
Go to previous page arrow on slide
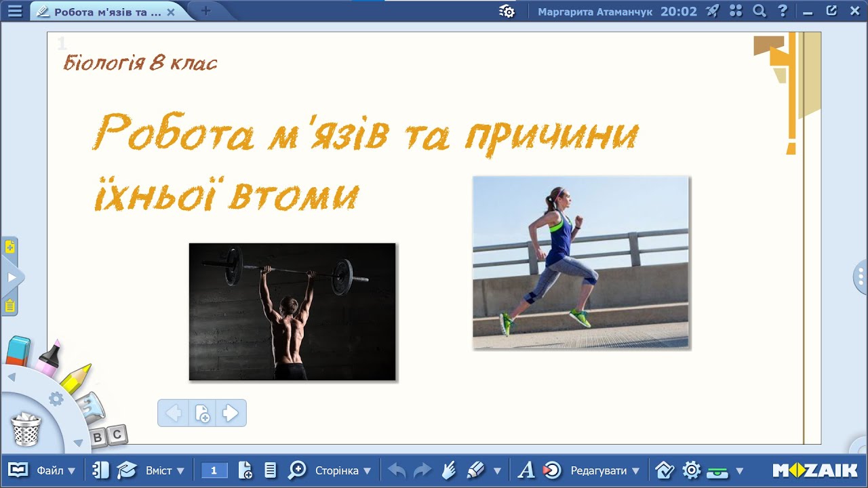174,413
